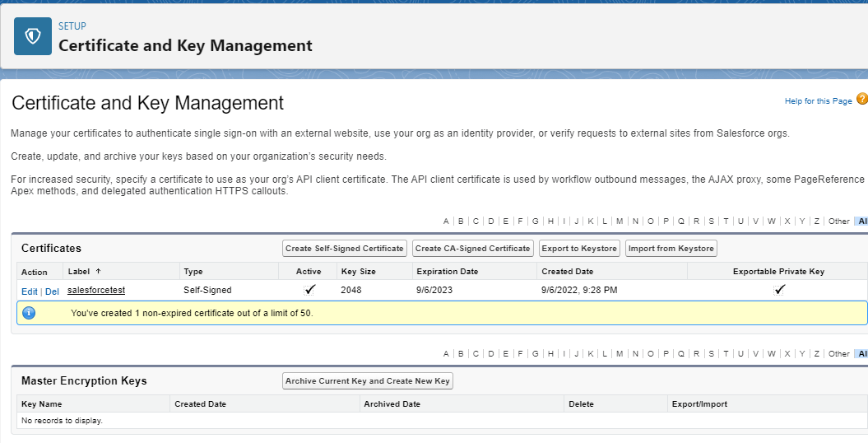Click the Expiration Date column header
This screenshot has height=443, width=868.
pyautogui.click(x=447, y=271)
